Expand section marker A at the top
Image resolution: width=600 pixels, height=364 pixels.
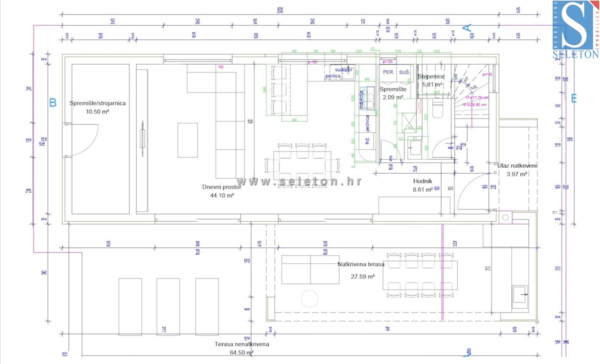(467, 29)
